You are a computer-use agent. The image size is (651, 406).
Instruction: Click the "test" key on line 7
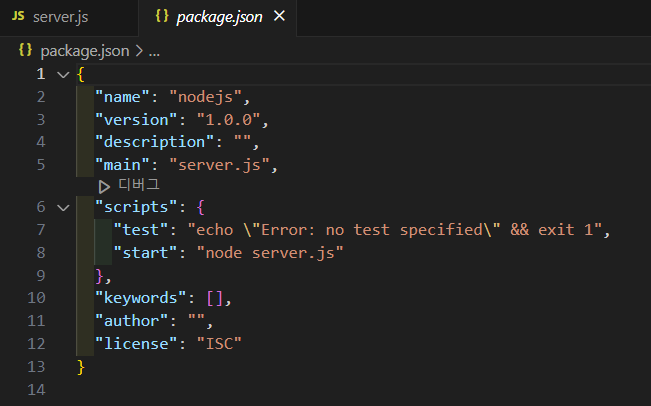(141, 230)
